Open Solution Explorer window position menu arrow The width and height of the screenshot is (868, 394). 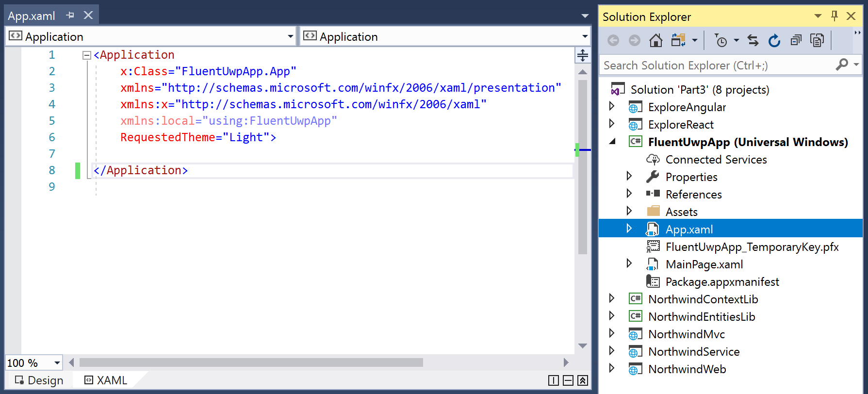(x=818, y=16)
